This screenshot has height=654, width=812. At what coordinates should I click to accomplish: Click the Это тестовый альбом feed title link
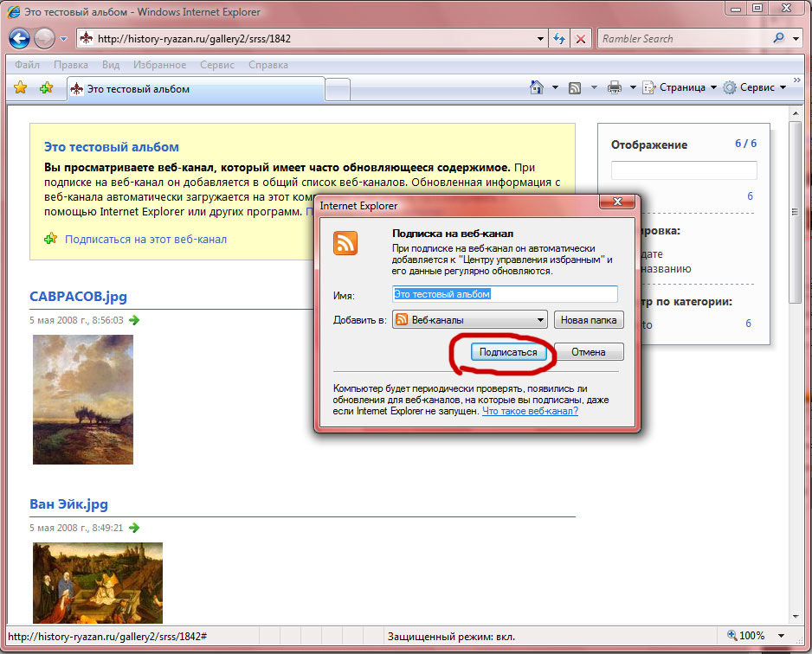click(x=112, y=147)
